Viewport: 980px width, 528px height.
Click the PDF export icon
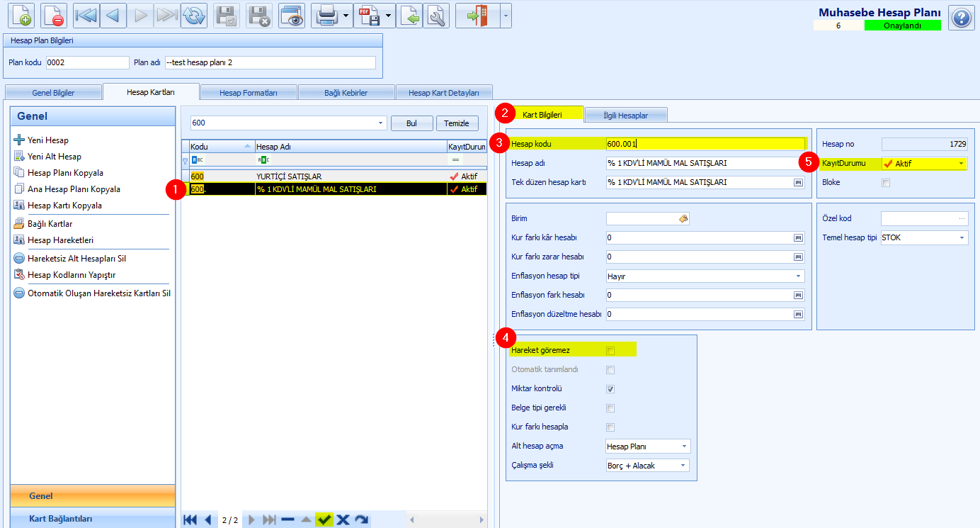click(369, 15)
